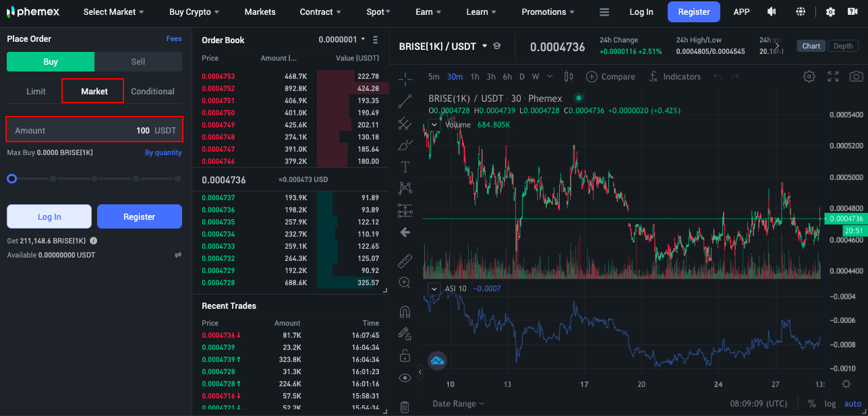
Task: Select the ruler measure tool
Action: coord(405,260)
